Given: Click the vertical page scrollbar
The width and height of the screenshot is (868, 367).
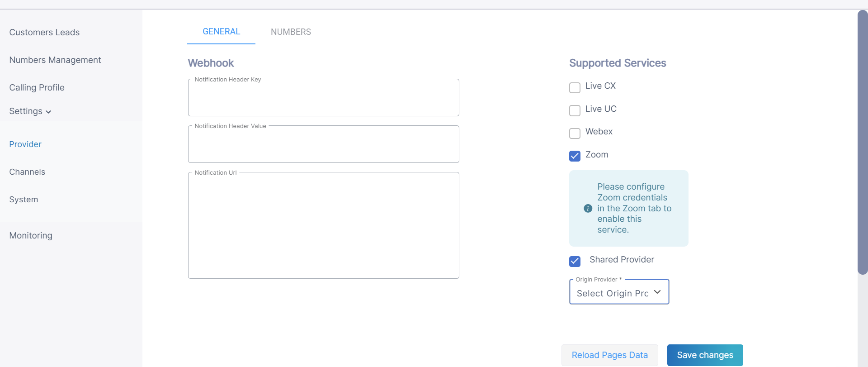Looking at the screenshot, I should pos(863,142).
